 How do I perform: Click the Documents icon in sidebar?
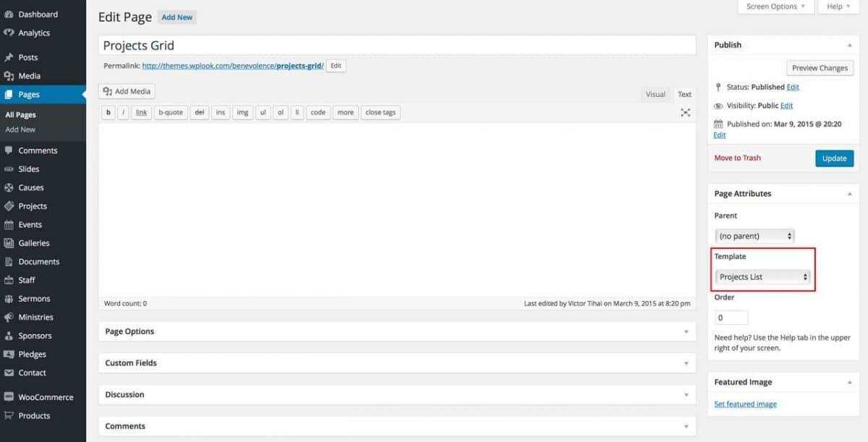click(9, 262)
